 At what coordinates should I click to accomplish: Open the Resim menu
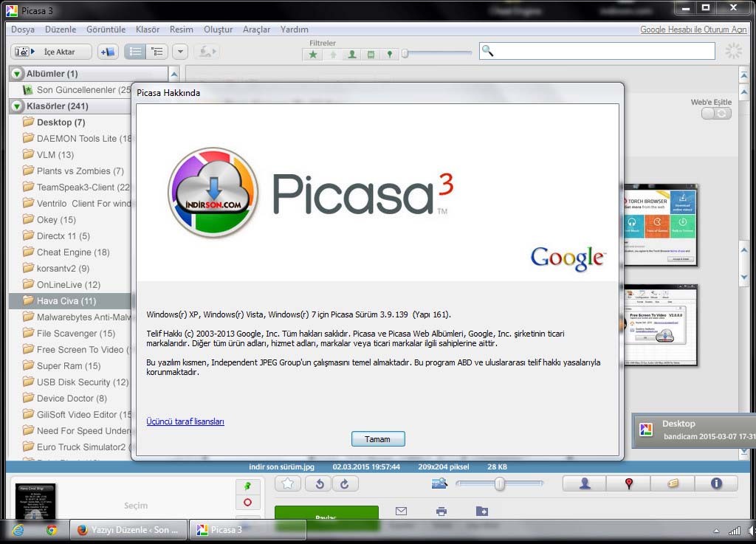click(x=182, y=30)
